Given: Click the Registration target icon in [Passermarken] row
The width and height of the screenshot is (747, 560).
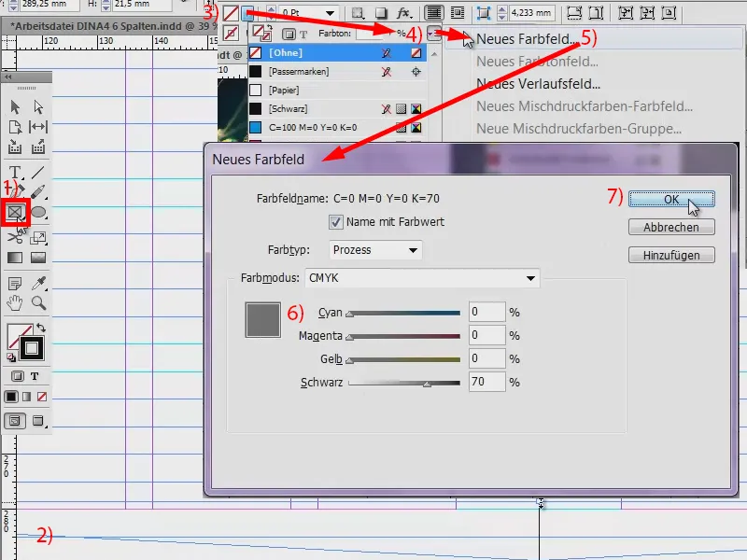Looking at the screenshot, I should 416,72.
